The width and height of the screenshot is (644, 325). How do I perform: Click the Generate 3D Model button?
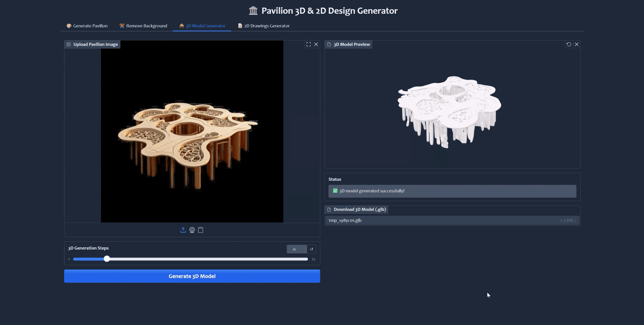192,276
